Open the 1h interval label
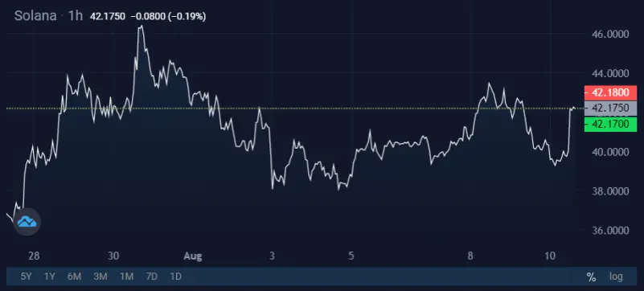 [x=75, y=16]
